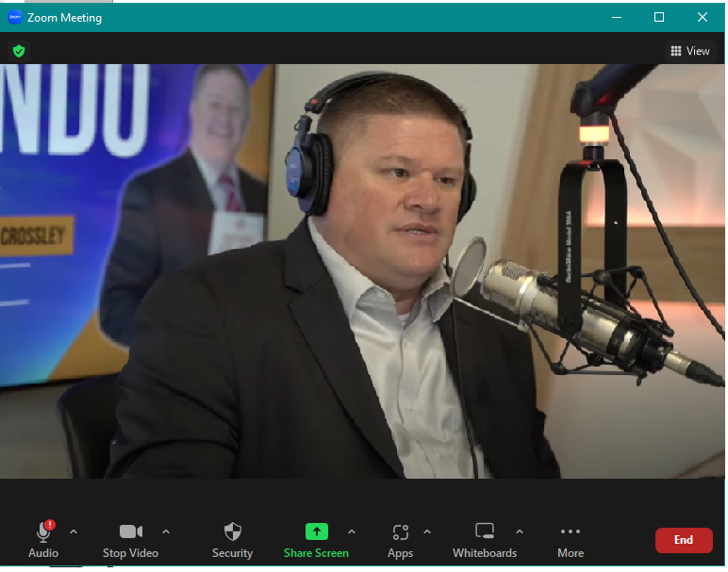The image size is (728, 572).
Task: Start sharing with green Share Screen icon
Action: [316, 531]
